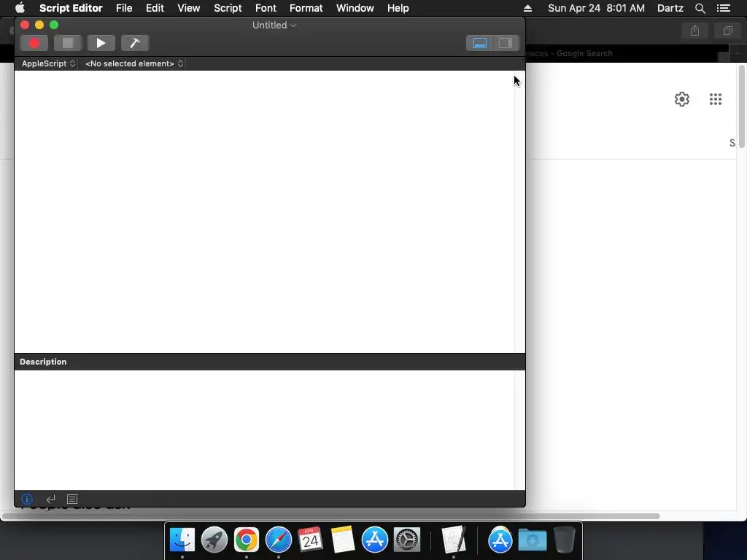This screenshot has width=747, height=560.
Task: Open Script Editor icon in Dock
Action: tap(453, 540)
